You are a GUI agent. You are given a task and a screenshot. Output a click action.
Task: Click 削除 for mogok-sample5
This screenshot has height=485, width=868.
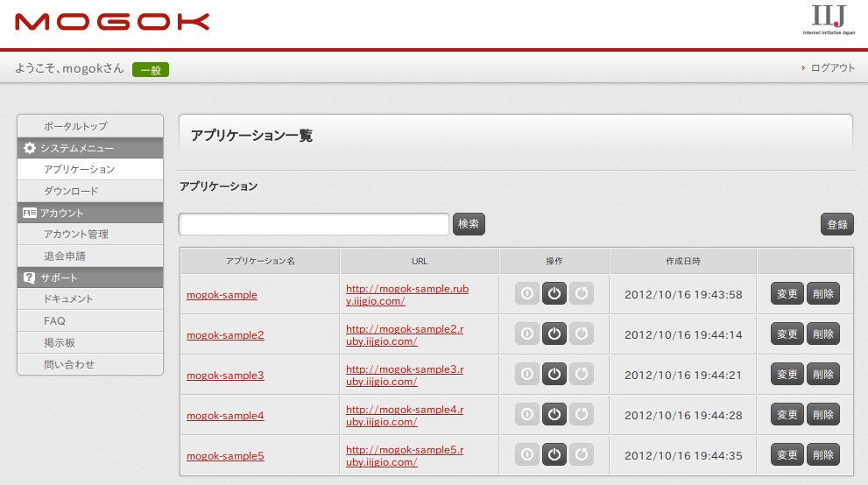point(823,455)
